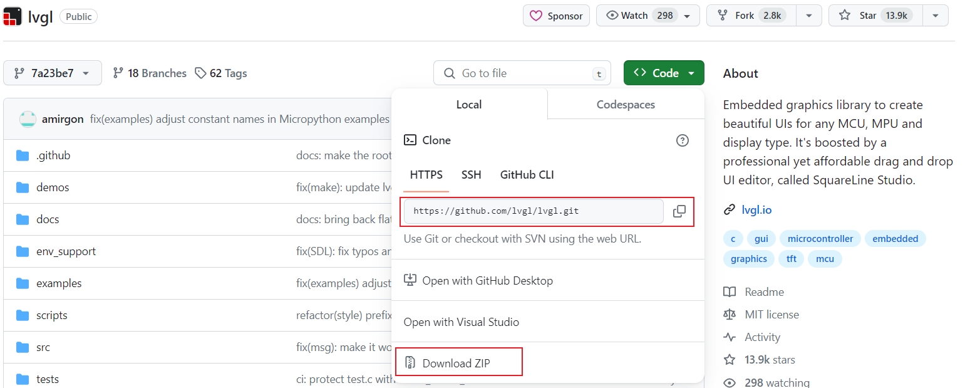
Task: Copy the HTTPS clone URL icon
Action: 679,211
